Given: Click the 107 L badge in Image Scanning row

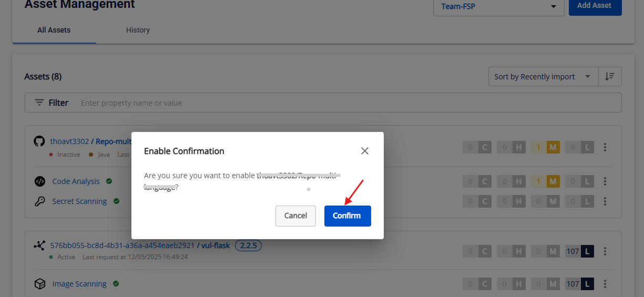Looking at the screenshot, I should (579, 284).
